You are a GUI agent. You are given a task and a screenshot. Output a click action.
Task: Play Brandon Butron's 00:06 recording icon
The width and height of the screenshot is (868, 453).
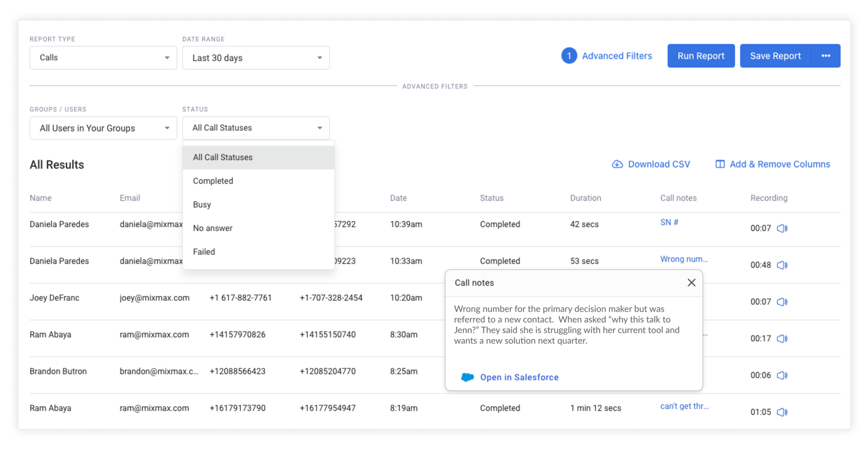pos(782,375)
